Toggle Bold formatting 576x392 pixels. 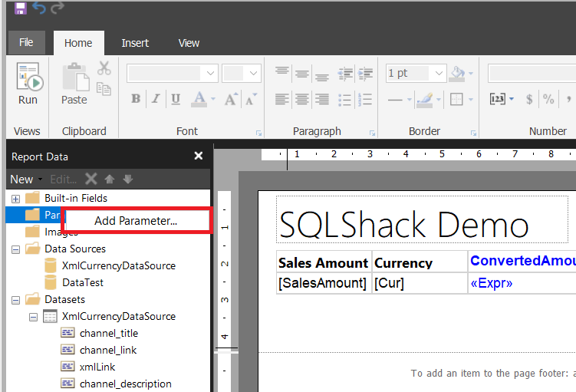pos(136,99)
